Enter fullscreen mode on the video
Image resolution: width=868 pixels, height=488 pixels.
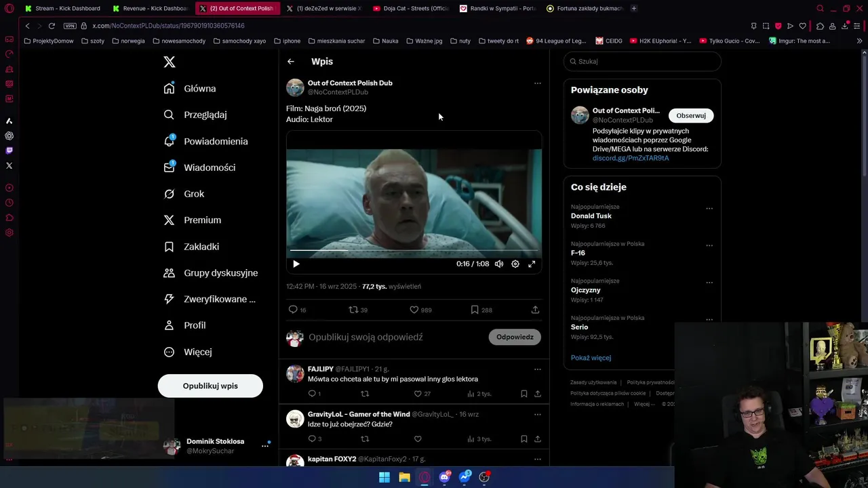tap(532, 264)
